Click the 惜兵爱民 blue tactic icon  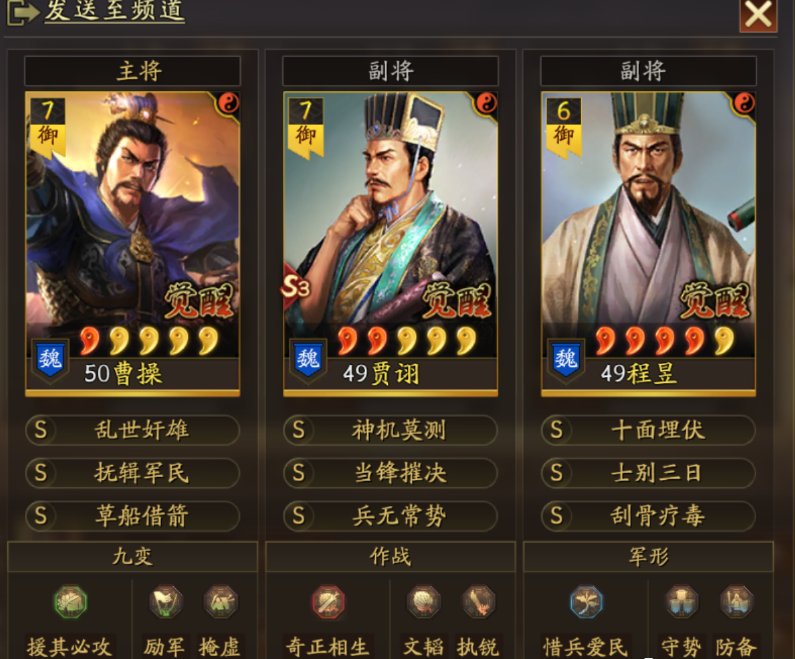586,602
